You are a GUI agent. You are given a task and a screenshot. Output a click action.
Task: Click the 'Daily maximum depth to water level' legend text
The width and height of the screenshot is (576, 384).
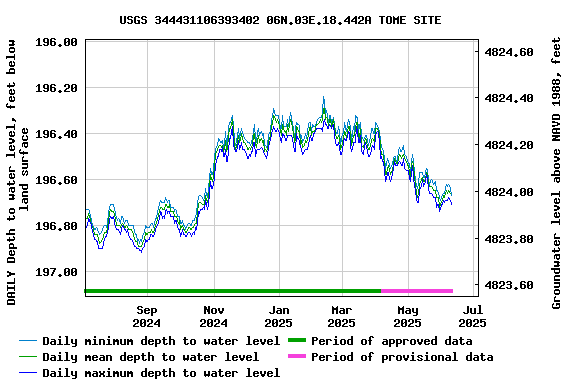click(x=161, y=373)
